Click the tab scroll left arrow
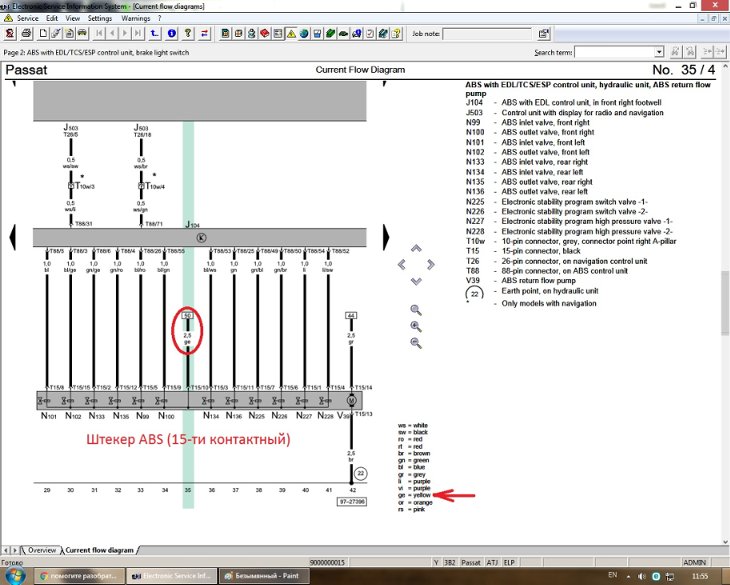The image size is (730, 585). [x=6, y=550]
